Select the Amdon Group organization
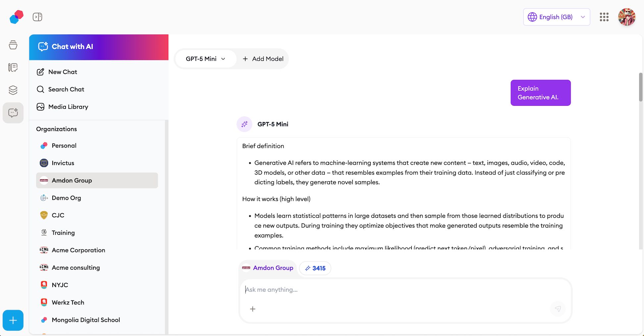 click(x=72, y=180)
